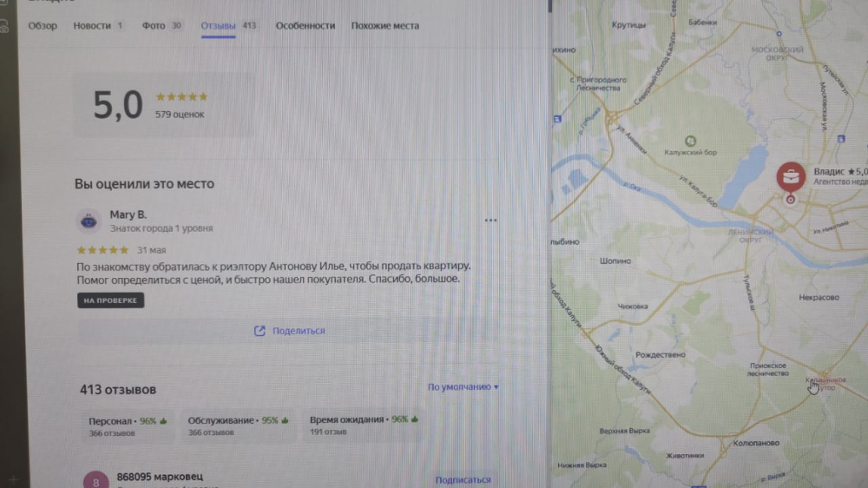Open the Фото tab with 30 photos
The height and width of the screenshot is (488, 868).
[x=161, y=25]
